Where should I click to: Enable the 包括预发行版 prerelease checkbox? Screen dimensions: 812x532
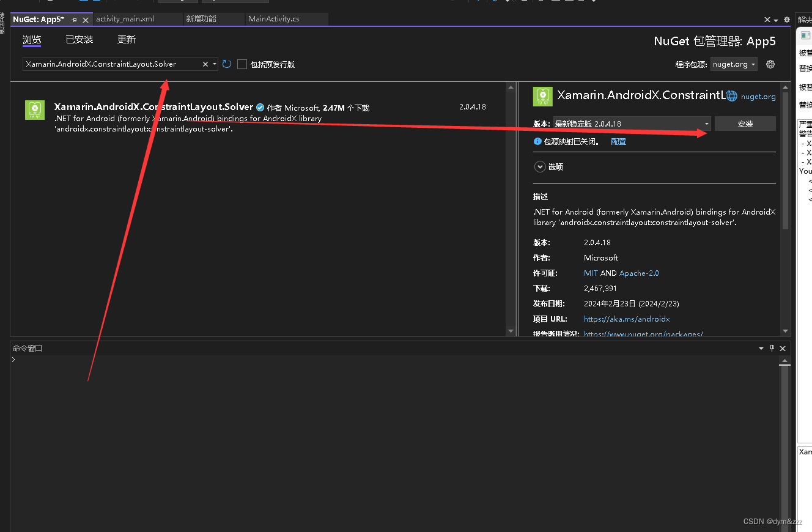[242, 64]
